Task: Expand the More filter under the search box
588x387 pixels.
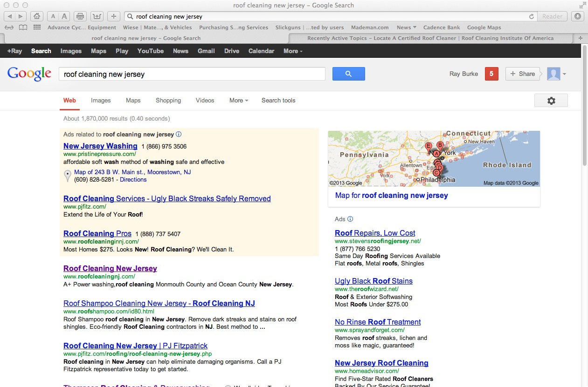Action: point(238,101)
